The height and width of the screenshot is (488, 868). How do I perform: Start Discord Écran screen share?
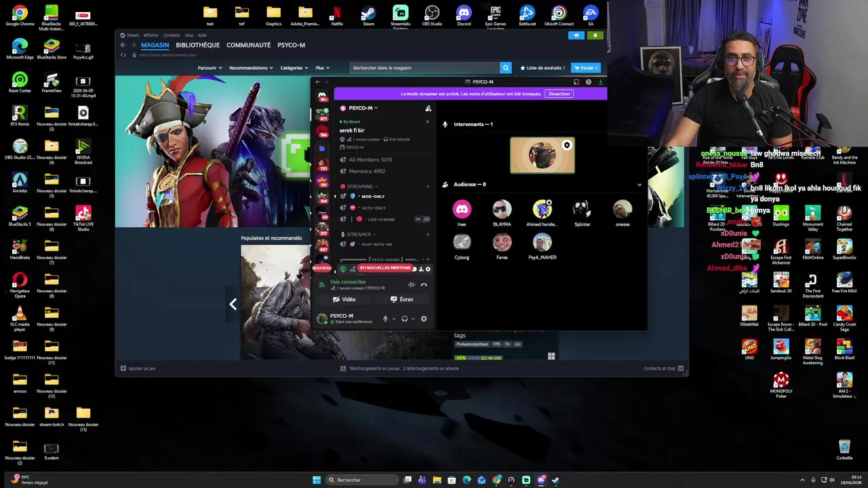point(402,299)
